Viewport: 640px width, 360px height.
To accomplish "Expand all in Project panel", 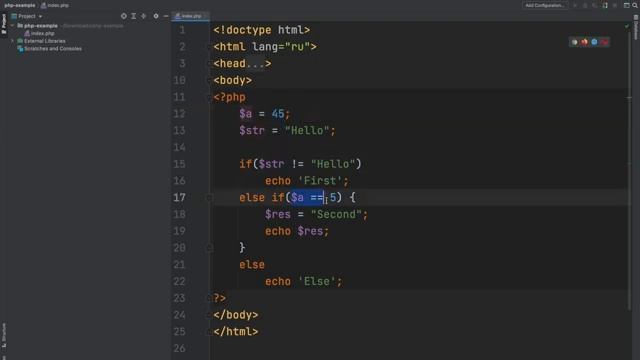I will [x=133, y=16].
